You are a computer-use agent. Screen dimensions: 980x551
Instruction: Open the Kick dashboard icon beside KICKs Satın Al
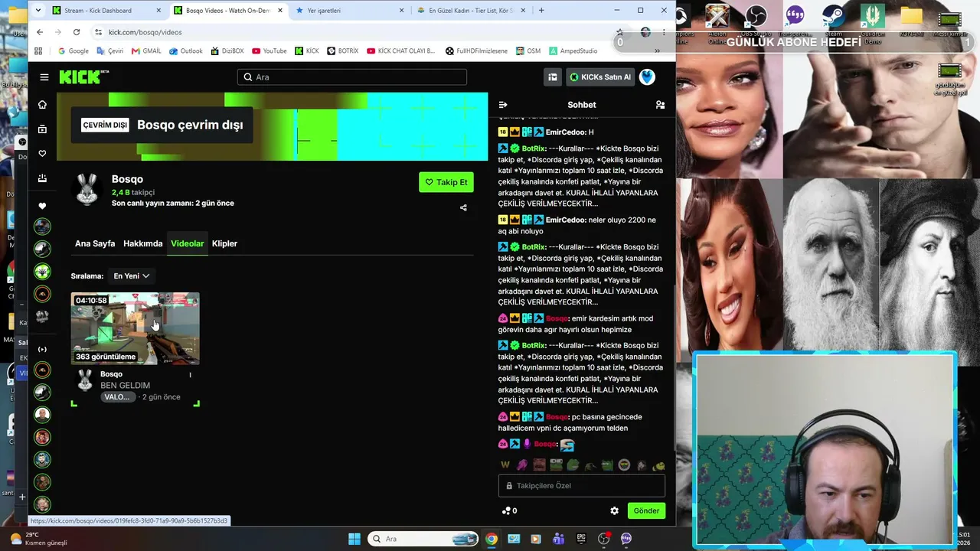(552, 77)
